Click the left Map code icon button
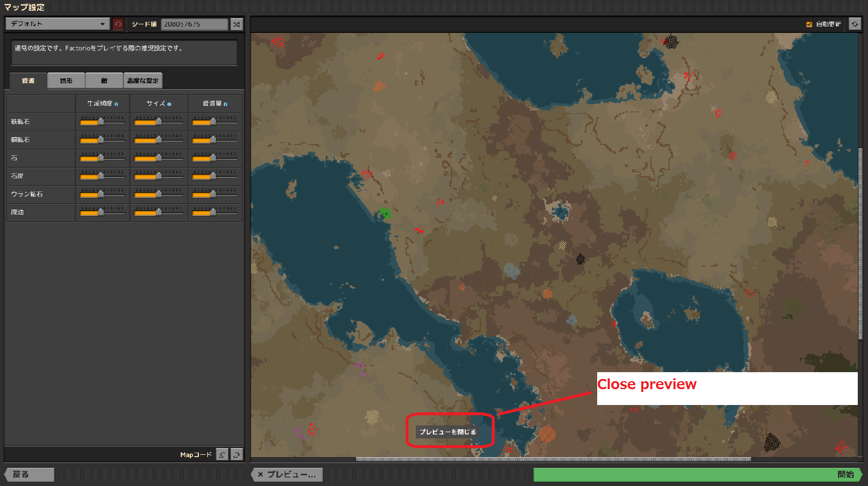868x486 pixels. (x=222, y=454)
